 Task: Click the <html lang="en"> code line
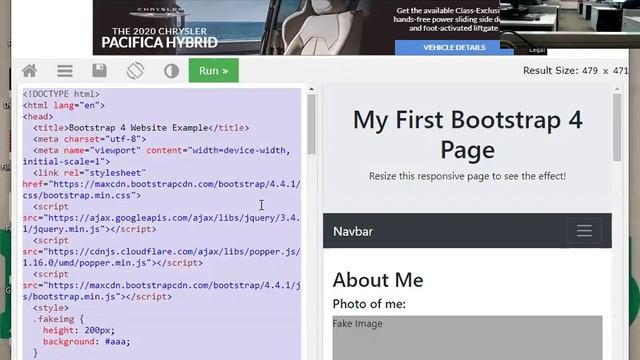[x=64, y=105]
